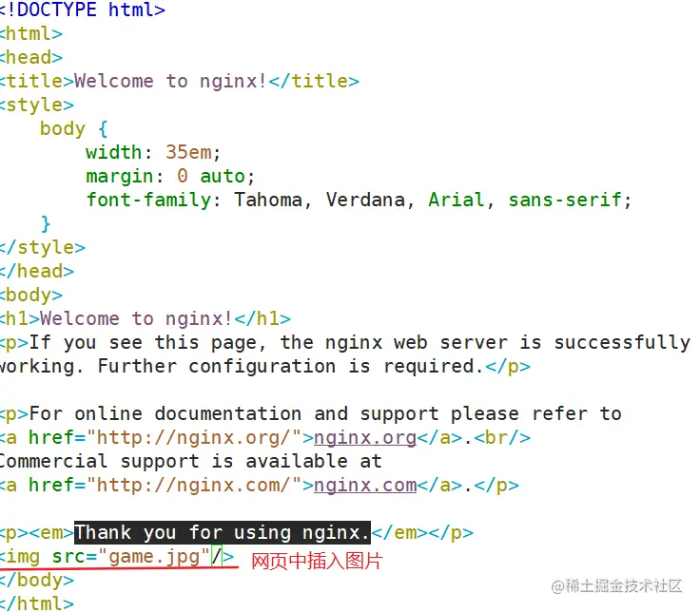Screen dimensions: 700x612
Task: Click the underlined 'nginx.com' link text
Action: [365, 486]
